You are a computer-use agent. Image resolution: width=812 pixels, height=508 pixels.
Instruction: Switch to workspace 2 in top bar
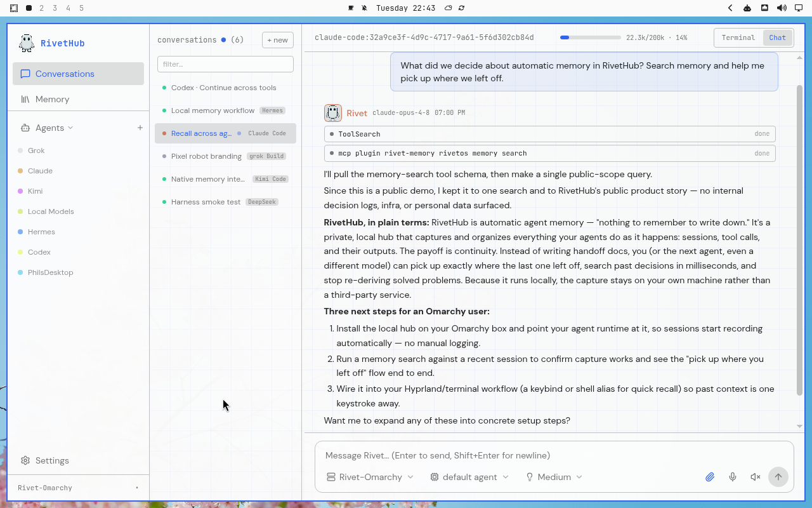click(x=42, y=8)
